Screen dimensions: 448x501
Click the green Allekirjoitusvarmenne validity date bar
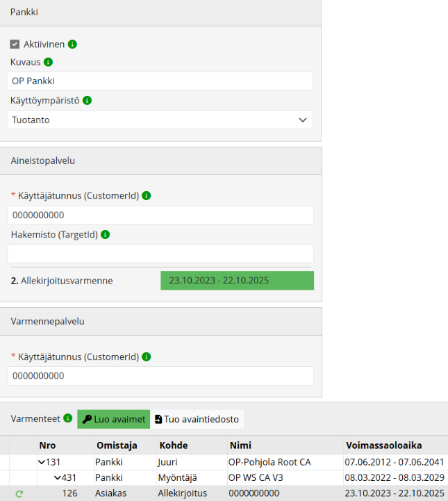tap(237, 281)
